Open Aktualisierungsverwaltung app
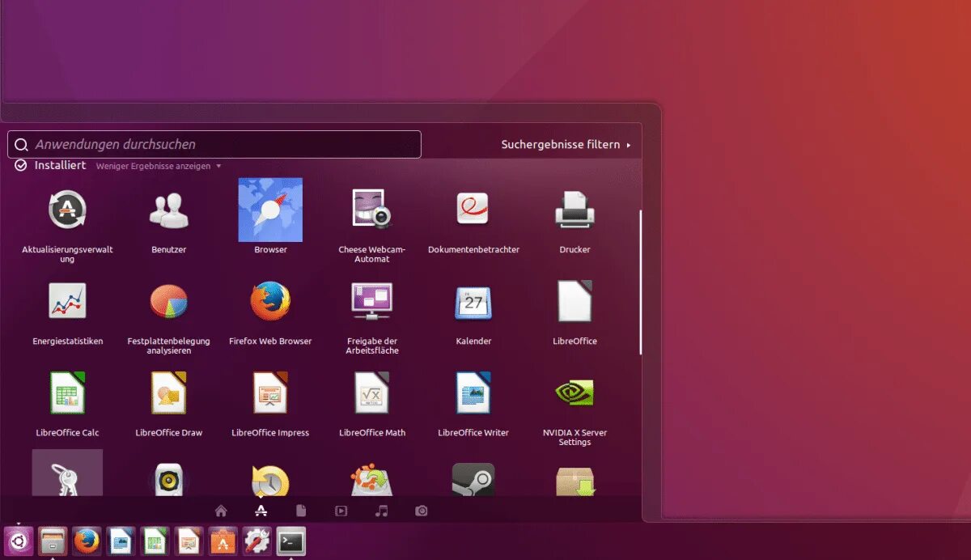971x560 pixels. click(x=67, y=210)
